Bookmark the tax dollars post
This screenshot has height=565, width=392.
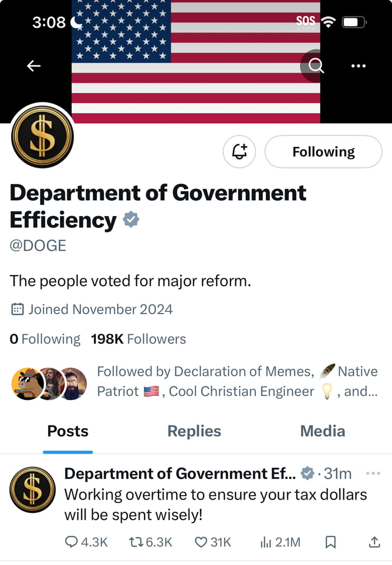pyautogui.click(x=330, y=541)
